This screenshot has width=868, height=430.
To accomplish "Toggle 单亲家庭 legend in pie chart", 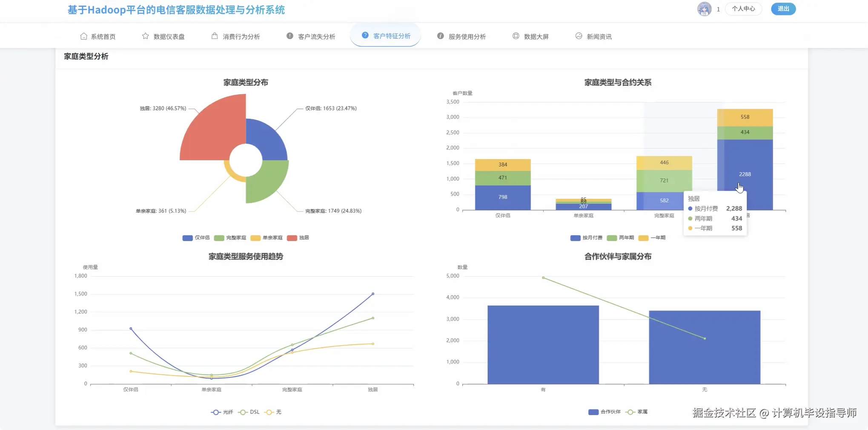I will (267, 238).
